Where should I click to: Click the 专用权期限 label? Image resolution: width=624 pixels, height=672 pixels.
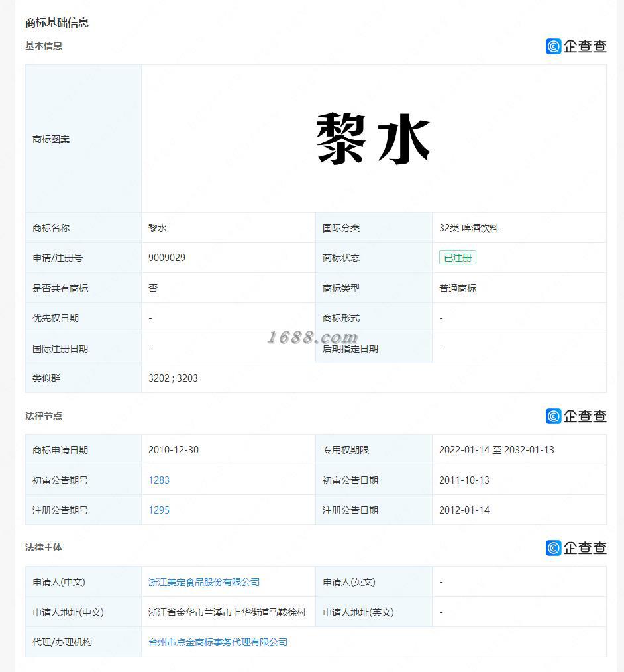pos(346,450)
